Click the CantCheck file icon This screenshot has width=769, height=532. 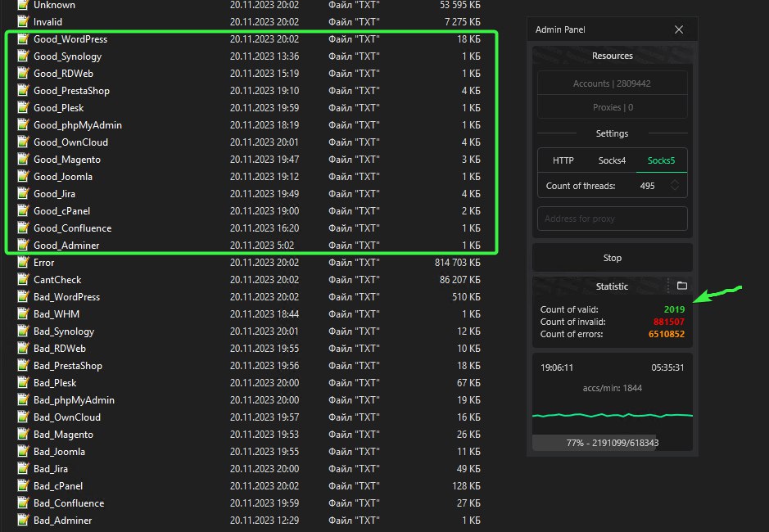pyautogui.click(x=24, y=280)
